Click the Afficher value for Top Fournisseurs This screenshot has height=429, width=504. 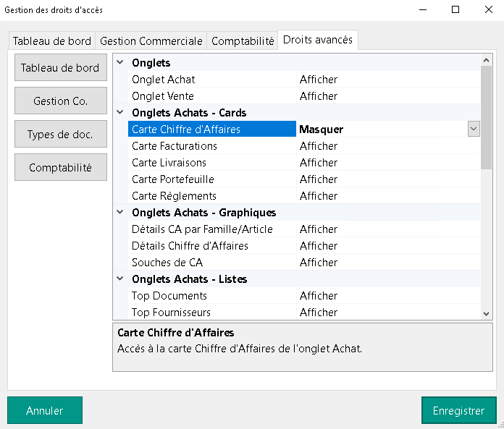(319, 313)
